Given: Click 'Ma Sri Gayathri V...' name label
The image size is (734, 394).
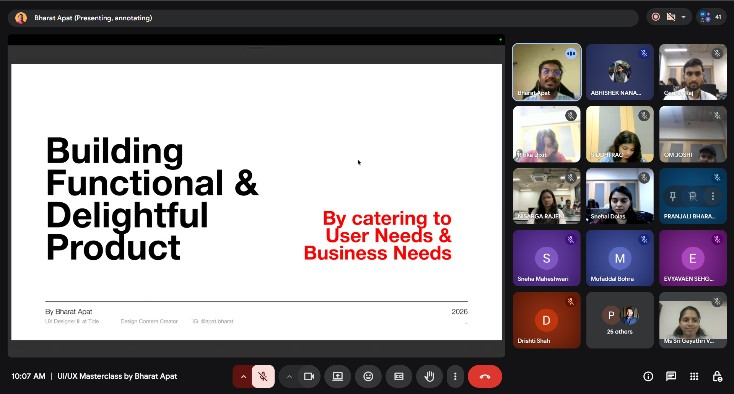Looking at the screenshot, I should [x=689, y=341].
